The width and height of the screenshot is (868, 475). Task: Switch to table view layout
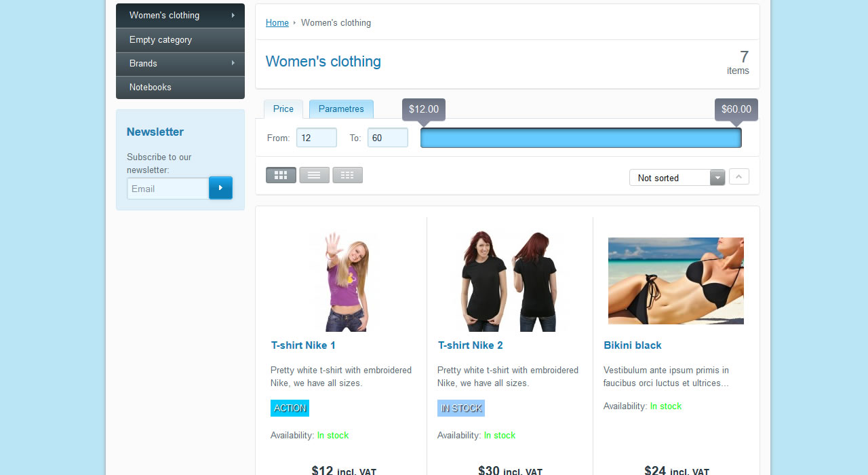(x=347, y=175)
